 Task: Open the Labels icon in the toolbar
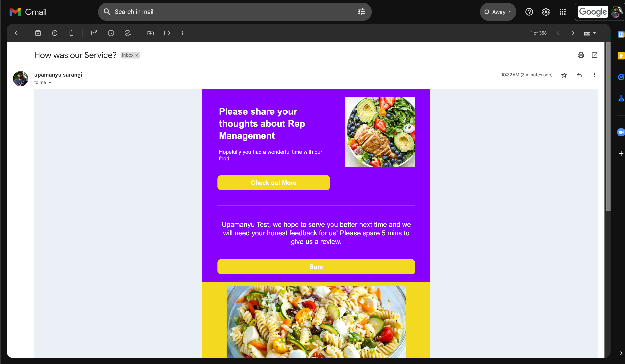(167, 33)
